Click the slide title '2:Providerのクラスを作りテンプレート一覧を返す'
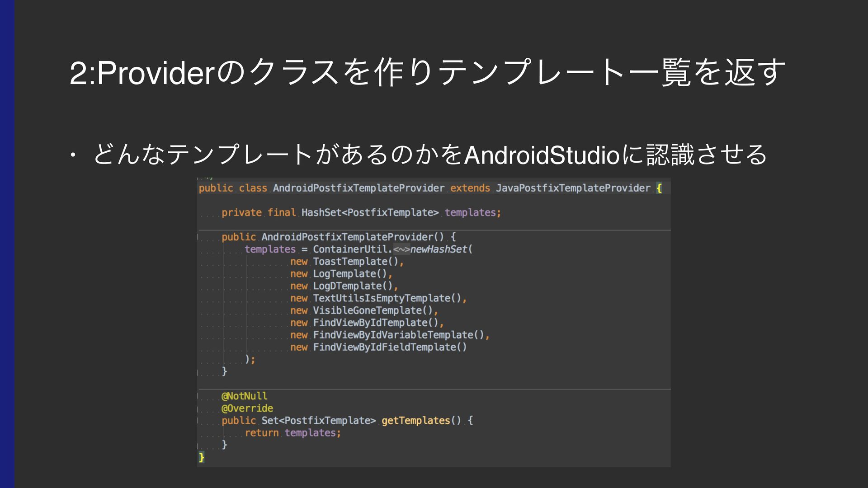The height and width of the screenshot is (488, 868). [x=427, y=72]
